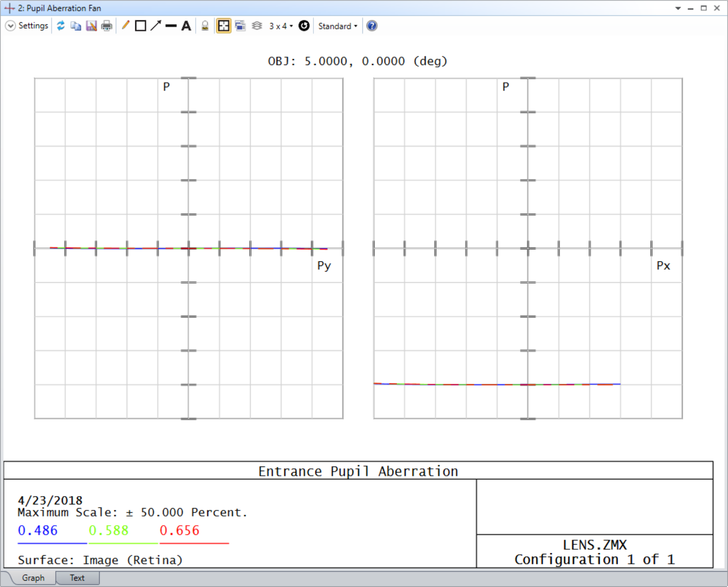Toggle the active cursor crosshair button
This screenshot has height=587, width=728.
tap(223, 26)
